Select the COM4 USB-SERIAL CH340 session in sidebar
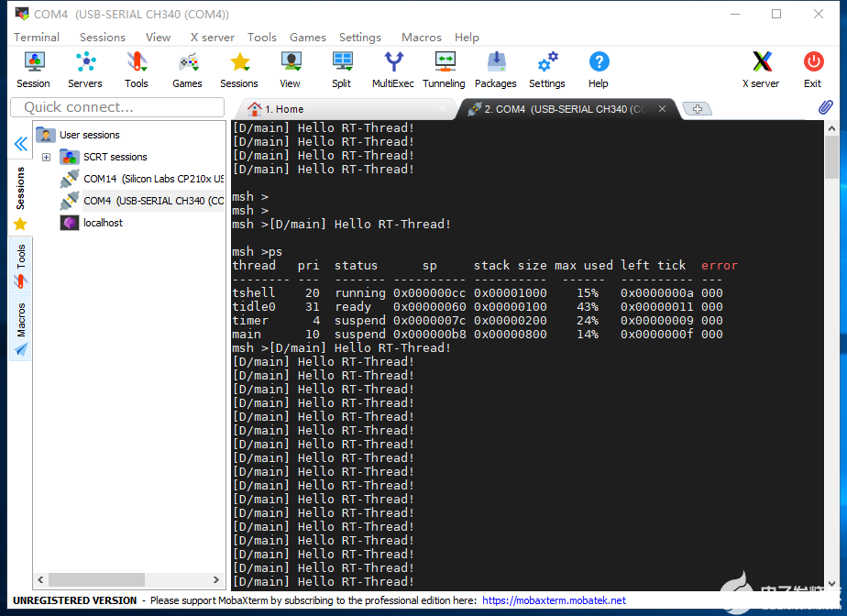The width and height of the screenshot is (847, 616). [x=142, y=201]
